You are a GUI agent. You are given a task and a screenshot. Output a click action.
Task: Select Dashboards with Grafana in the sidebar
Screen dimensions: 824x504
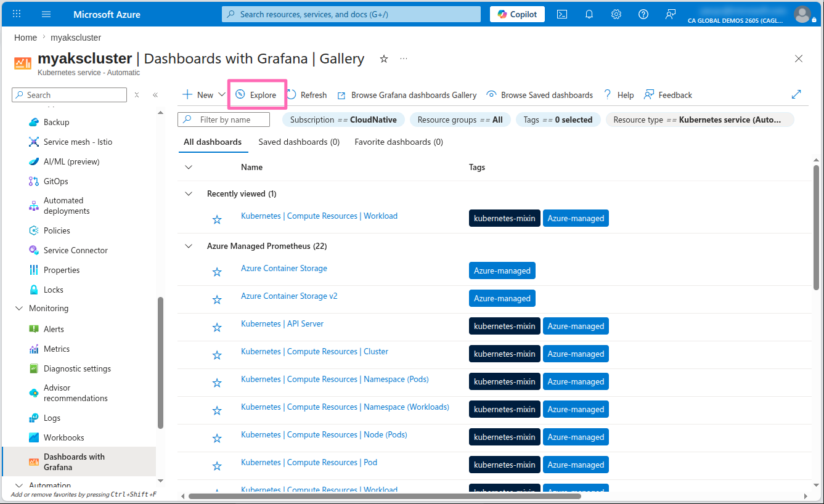pyautogui.click(x=79, y=462)
